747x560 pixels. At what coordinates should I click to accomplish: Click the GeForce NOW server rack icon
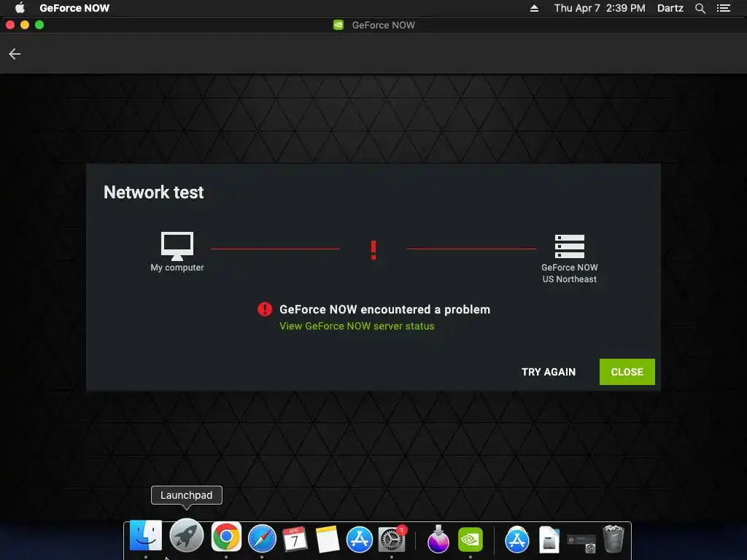coord(569,246)
